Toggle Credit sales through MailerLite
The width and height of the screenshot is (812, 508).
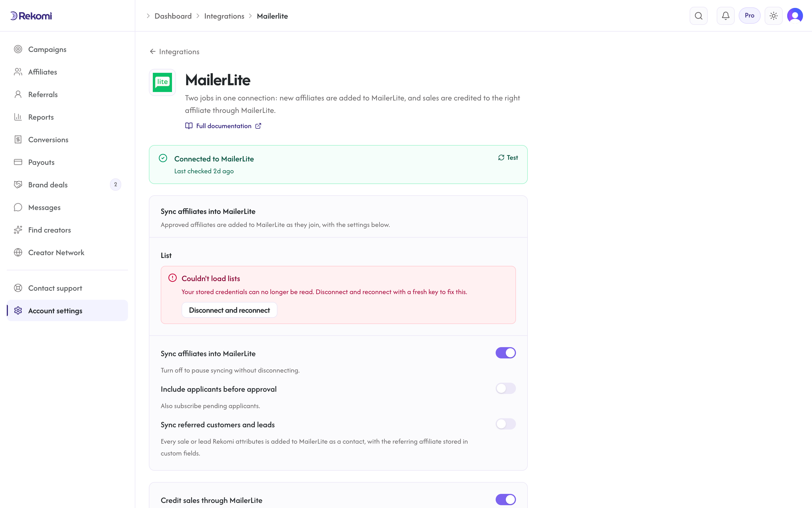505,500
